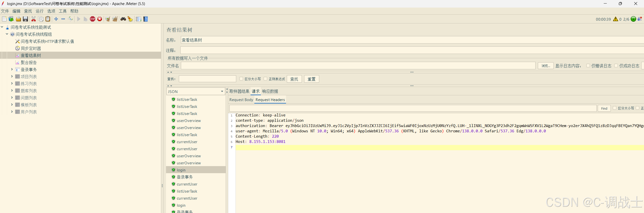
Task: Click the 帮助 menu
Action: tap(74, 11)
